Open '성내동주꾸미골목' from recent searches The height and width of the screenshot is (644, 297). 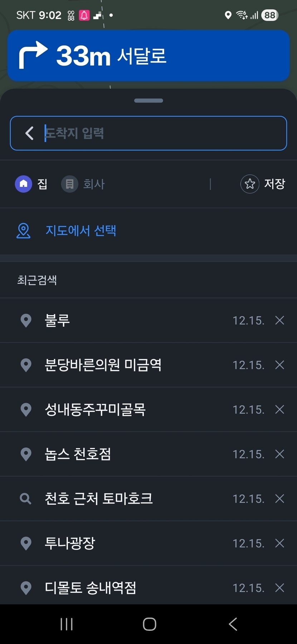(x=95, y=409)
